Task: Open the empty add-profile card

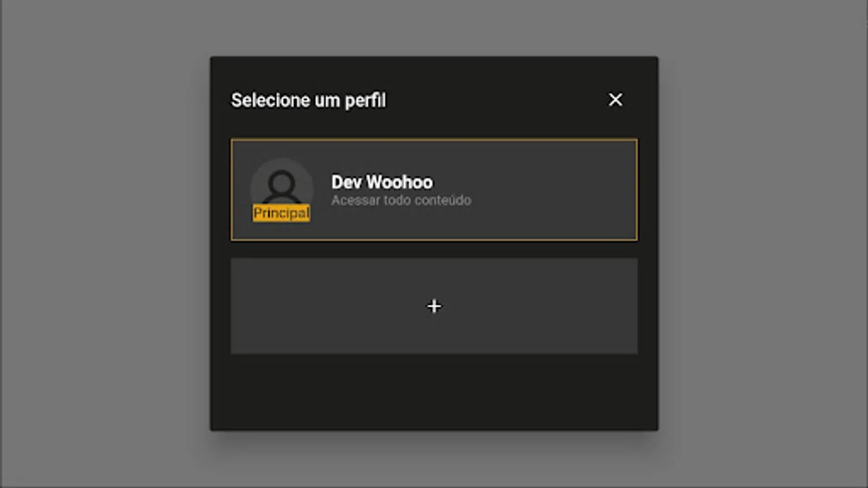Action: [434, 306]
